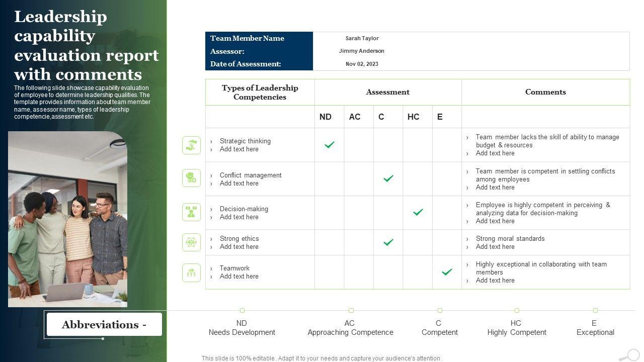Screen dimensions: 644x362
Task: Click the magnifier icon in the slide corner
Action: coord(630,355)
